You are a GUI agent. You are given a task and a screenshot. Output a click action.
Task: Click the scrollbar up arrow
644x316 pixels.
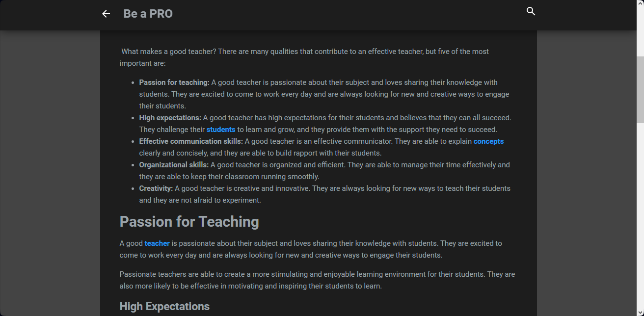(x=640, y=4)
